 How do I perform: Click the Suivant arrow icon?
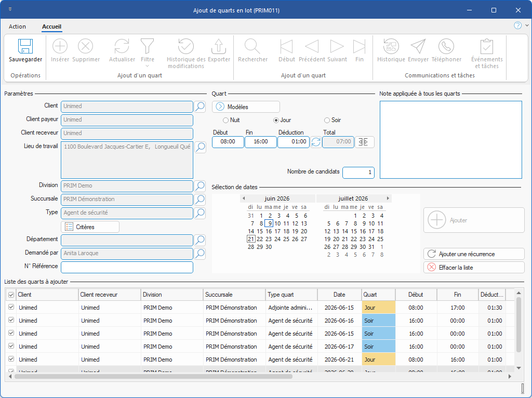(x=337, y=46)
